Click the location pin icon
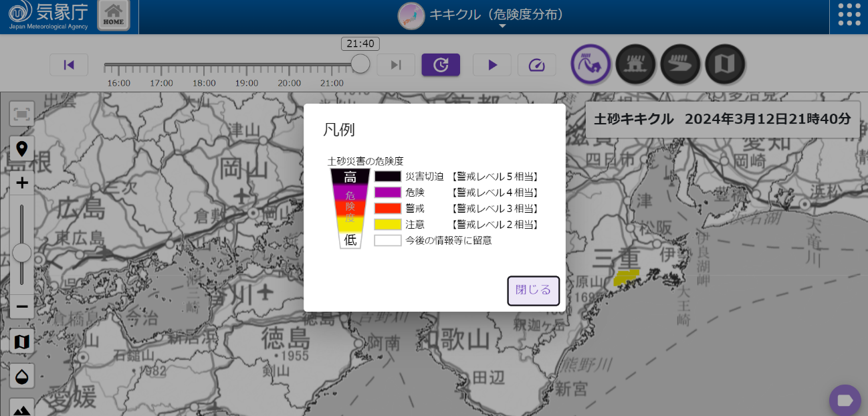Viewport: 868px width, 416px height. click(x=22, y=148)
